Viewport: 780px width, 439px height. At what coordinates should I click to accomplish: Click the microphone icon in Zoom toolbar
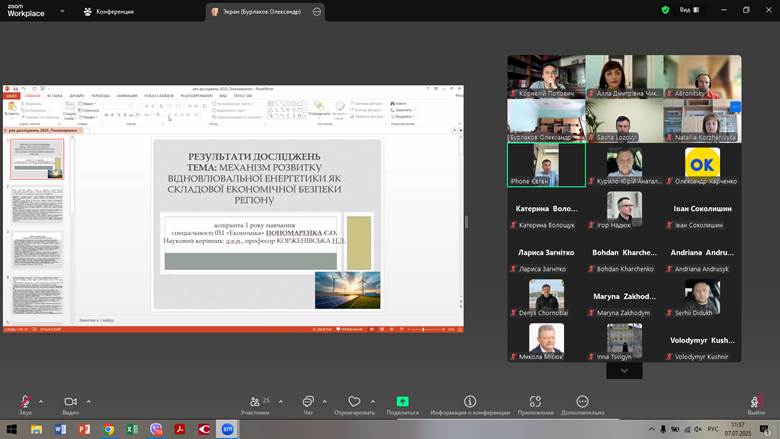25,402
